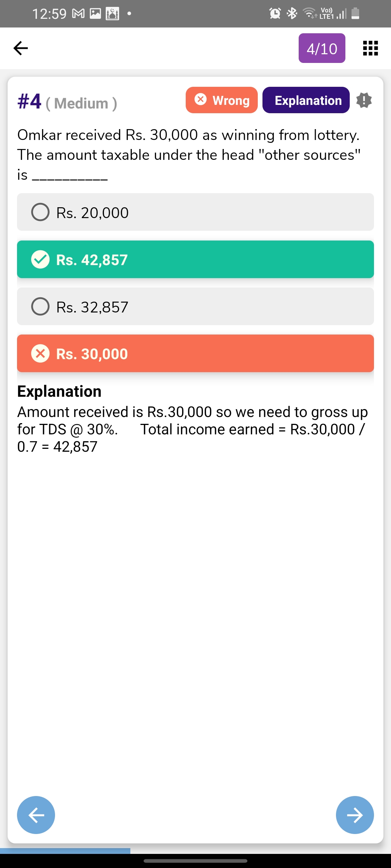Screen dimensions: 391x868
Task: Tap the question number #4 label
Action: (30, 102)
